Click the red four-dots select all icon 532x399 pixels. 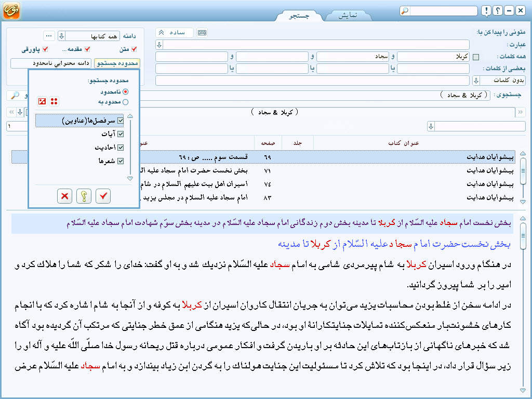54,101
